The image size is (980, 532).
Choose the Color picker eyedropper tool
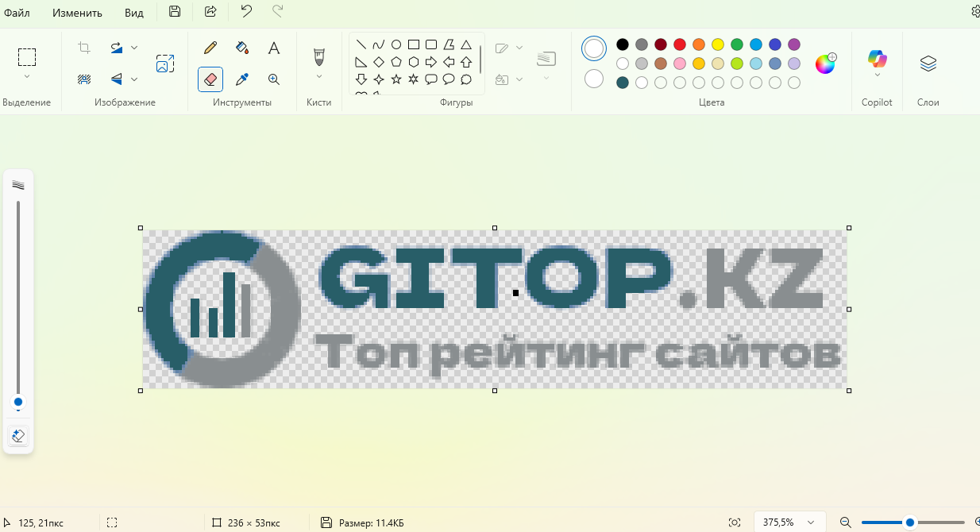click(242, 79)
